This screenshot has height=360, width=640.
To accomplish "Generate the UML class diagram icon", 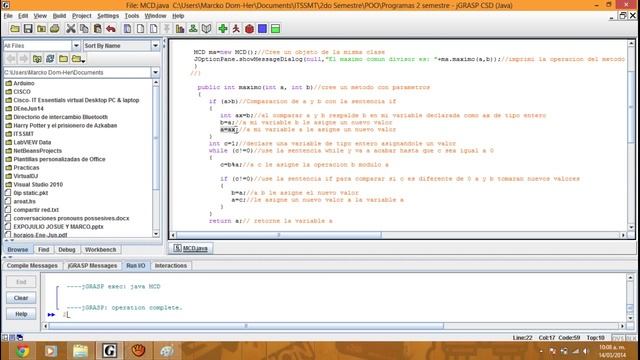I will [193, 29].
